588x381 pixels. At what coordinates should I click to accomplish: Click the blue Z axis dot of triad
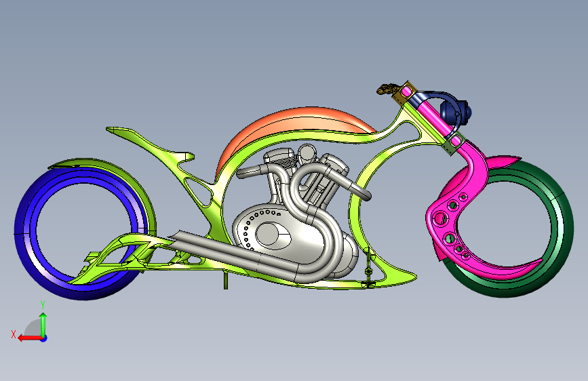(x=44, y=338)
